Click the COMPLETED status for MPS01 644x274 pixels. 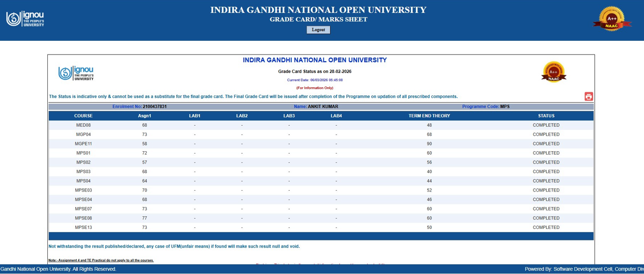click(546, 153)
